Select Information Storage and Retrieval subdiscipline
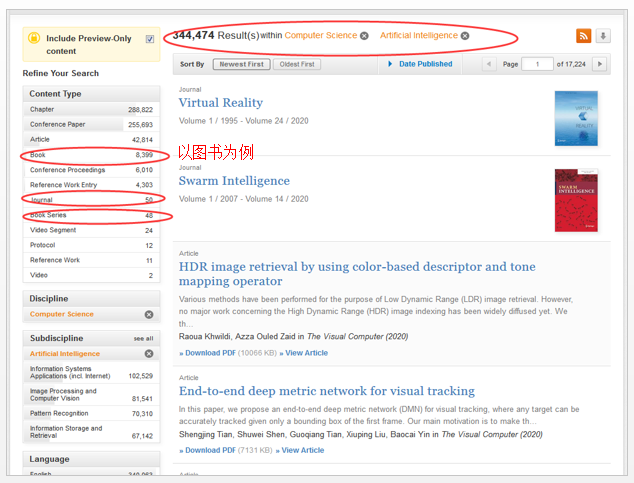Screen dimensions: 634x483 (91, 432)
